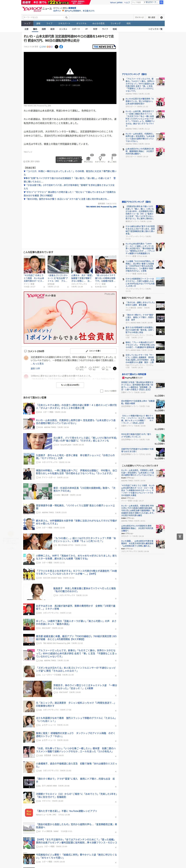Open マイページ
Viewport: 186px width, 868px height.
[x=139, y=18]
